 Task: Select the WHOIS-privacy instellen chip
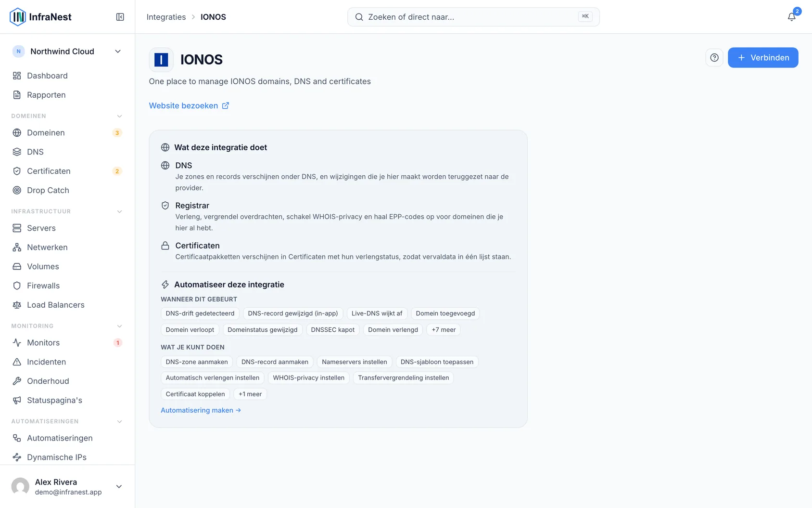309,378
